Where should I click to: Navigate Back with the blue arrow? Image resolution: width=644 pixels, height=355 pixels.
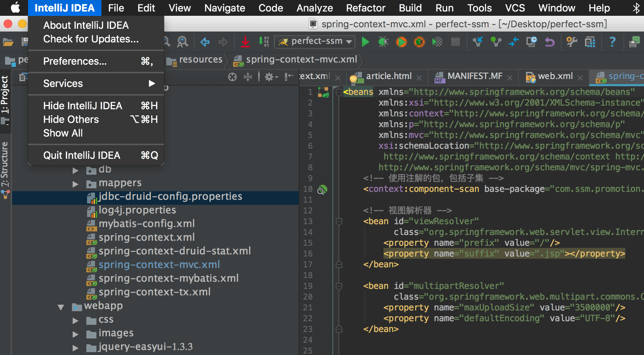(204, 42)
